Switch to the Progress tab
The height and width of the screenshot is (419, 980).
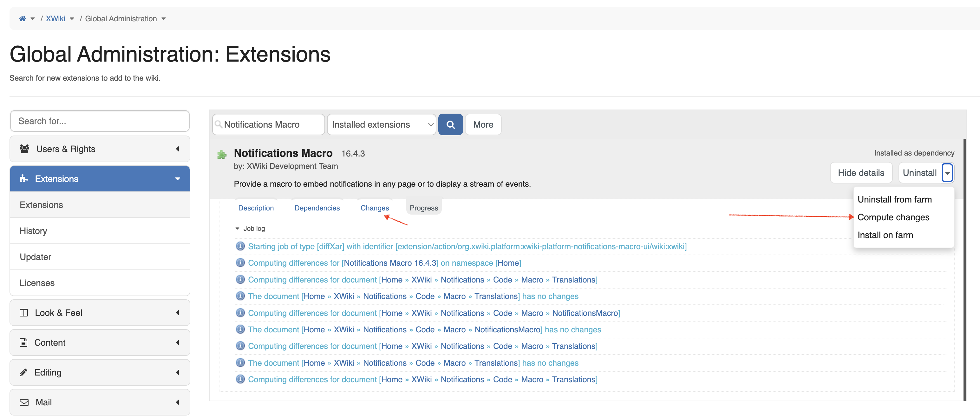click(424, 208)
